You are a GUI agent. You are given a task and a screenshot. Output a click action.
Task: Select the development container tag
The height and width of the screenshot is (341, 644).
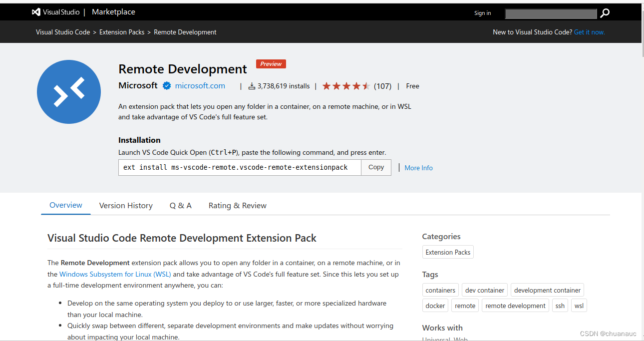point(547,290)
